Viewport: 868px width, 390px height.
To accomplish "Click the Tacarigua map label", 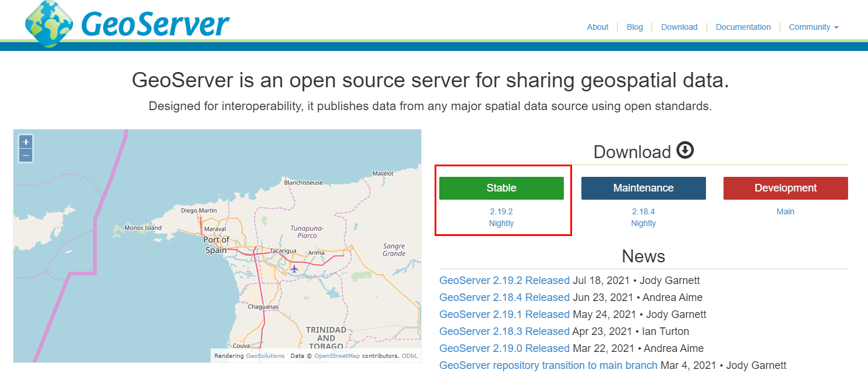I will point(283,251).
